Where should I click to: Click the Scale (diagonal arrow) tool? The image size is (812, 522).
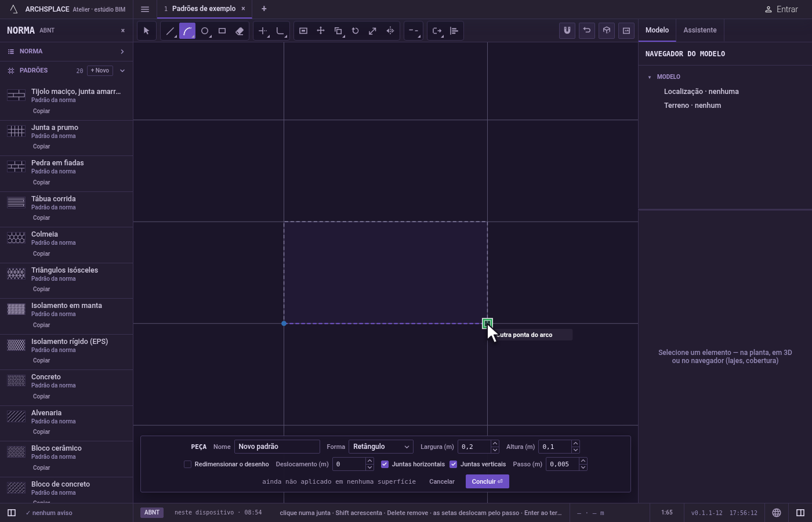click(373, 31)
